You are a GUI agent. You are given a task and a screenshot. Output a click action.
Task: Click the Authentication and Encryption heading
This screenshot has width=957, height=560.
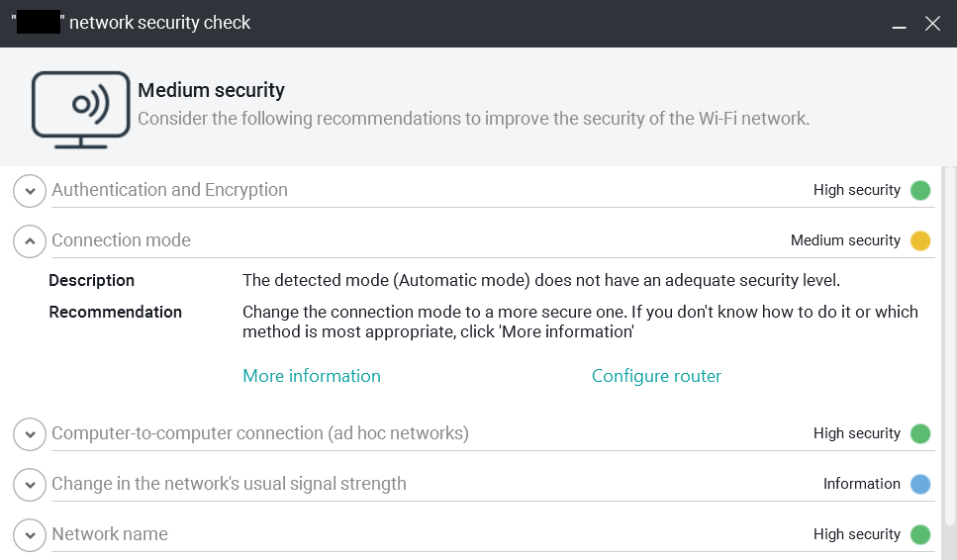click(169, 190)
